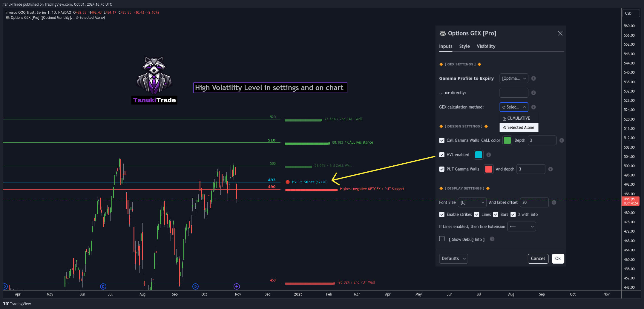The width and height of the screenshot is (644, 309).
Task: Click the '51.95% / 3rd CALL Wall' label
Action: click(x=333, y=166)
